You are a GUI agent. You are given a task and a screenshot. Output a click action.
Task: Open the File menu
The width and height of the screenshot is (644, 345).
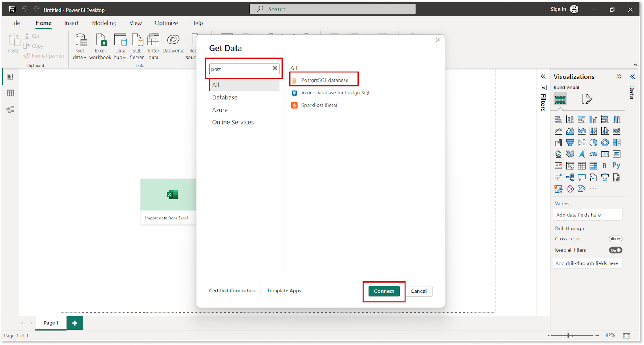pyautogui.click(x=16, y=23)
